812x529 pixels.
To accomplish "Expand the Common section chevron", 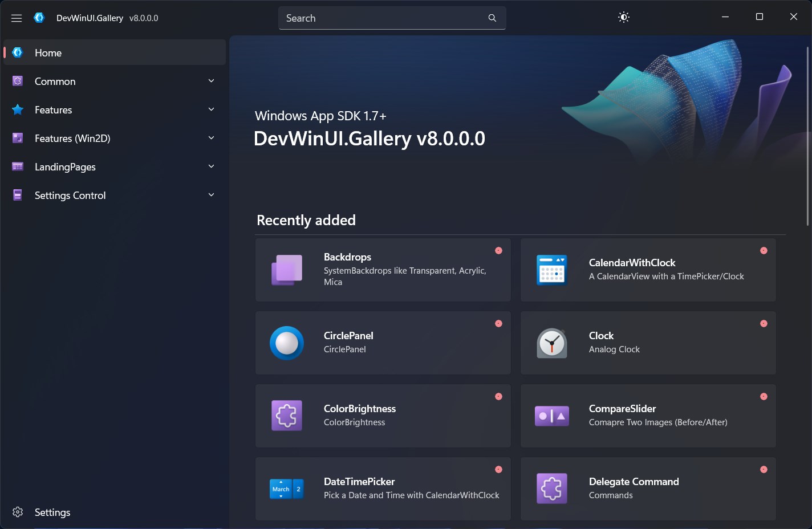I will (212, 81).
